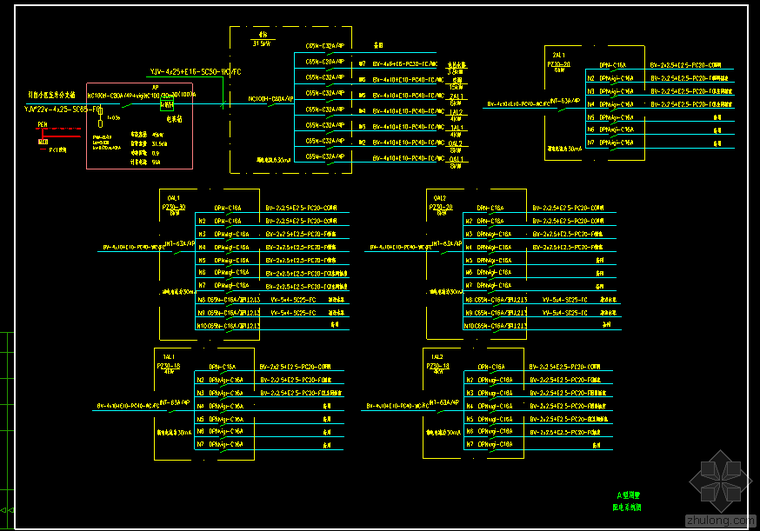Select the INT-63A/4P switch label in the 2AL1 panel
The image size is (760, 531).
pos(565,101)
